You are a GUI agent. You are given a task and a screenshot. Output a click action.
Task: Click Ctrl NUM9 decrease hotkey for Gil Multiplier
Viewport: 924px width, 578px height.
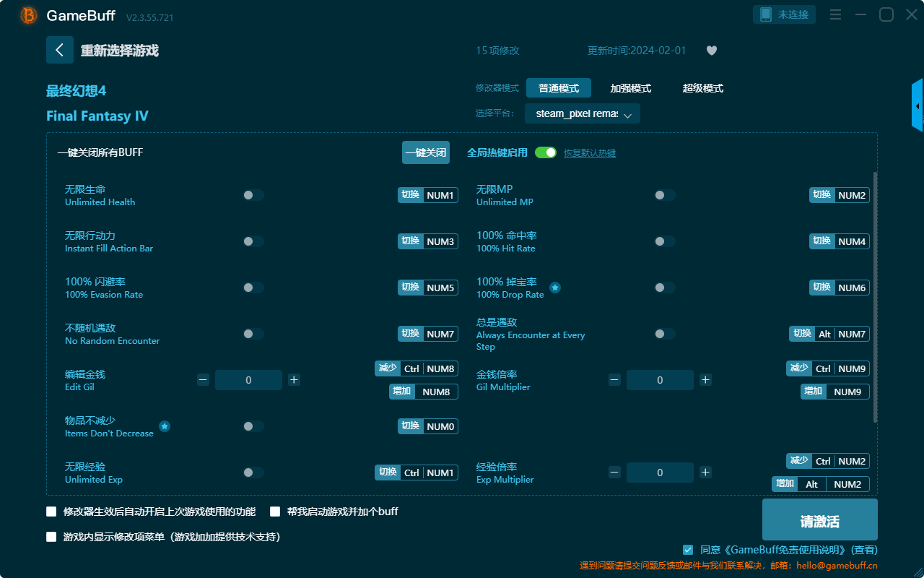pos(828,368)
